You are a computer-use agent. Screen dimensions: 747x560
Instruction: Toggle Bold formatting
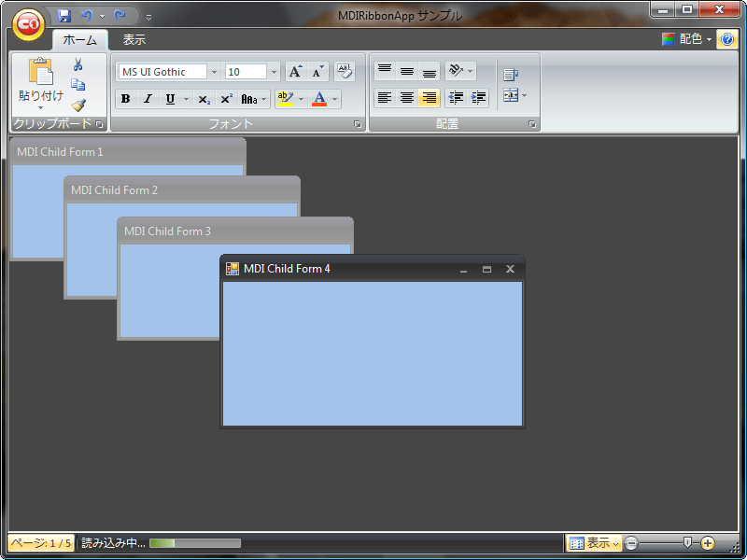pos(125,98)
